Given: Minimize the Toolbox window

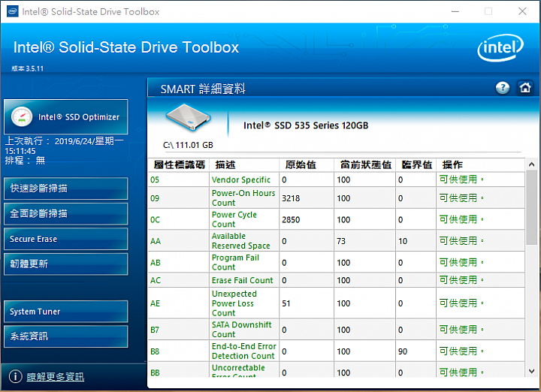Looking at the screenshot, I should pos(455,11).
